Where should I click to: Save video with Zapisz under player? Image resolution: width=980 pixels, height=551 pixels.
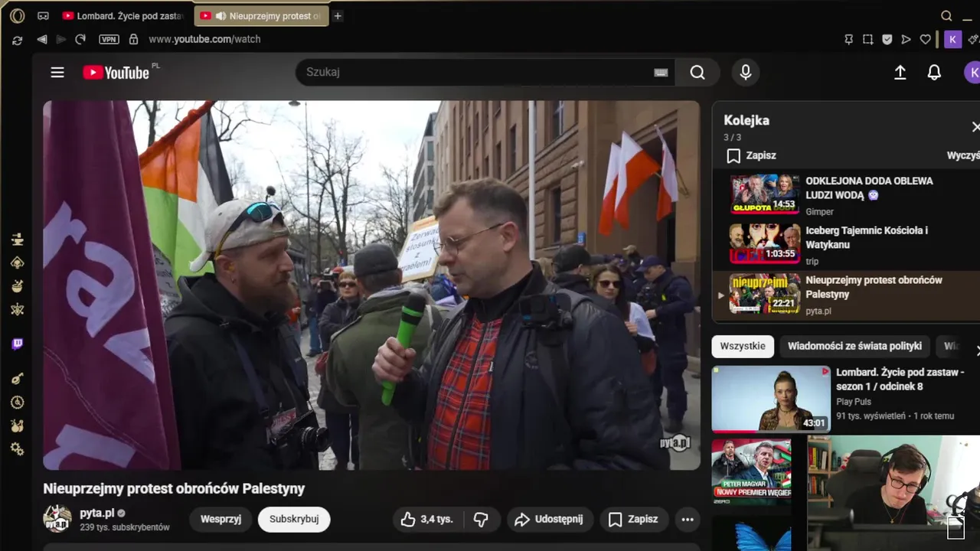click(634, 519)
